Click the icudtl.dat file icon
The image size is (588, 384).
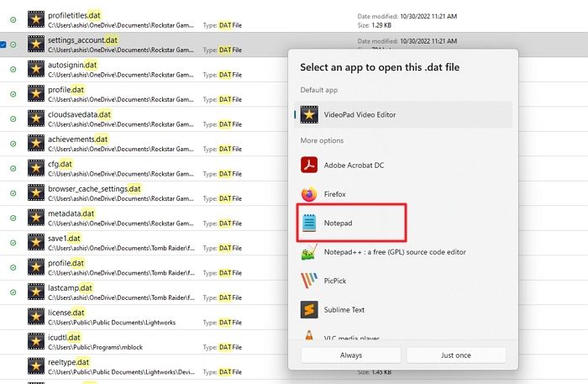pos(36,341)
